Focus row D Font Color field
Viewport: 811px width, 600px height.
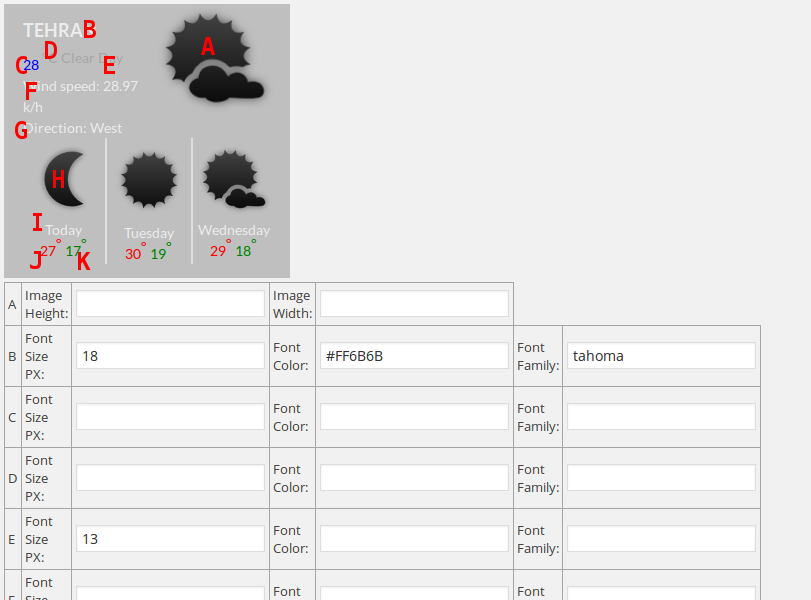414,478
